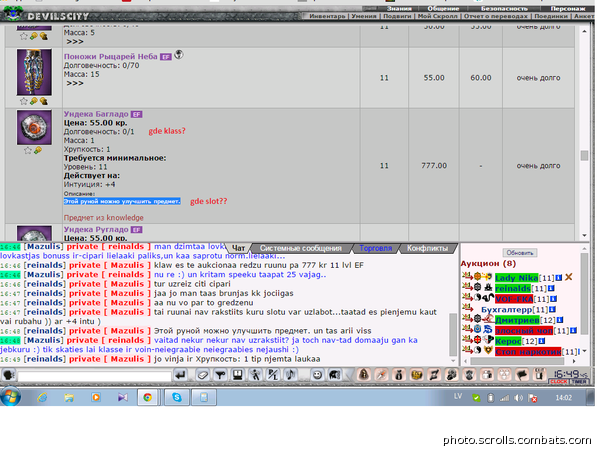Click the helmet icon next to smiley

pyautogui.click(x=334, y=375)
